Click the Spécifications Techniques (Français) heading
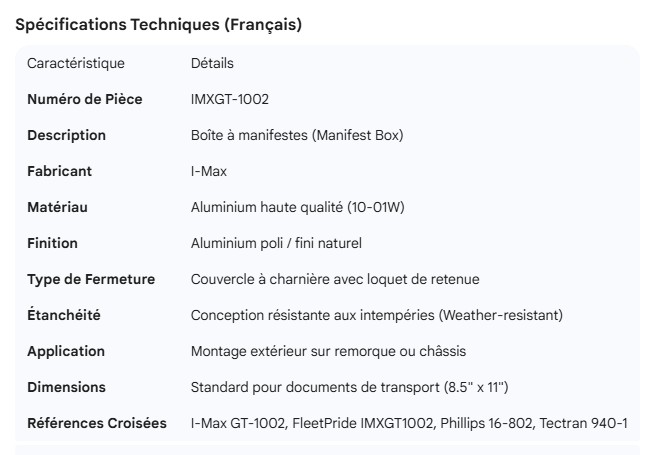The width and height of the screenshot is (654, 455). [160, 26]
